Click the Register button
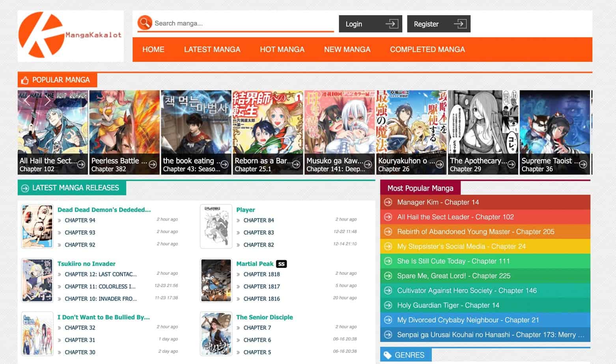Viewport: 616px width, 364px height. tap(439, 24)
